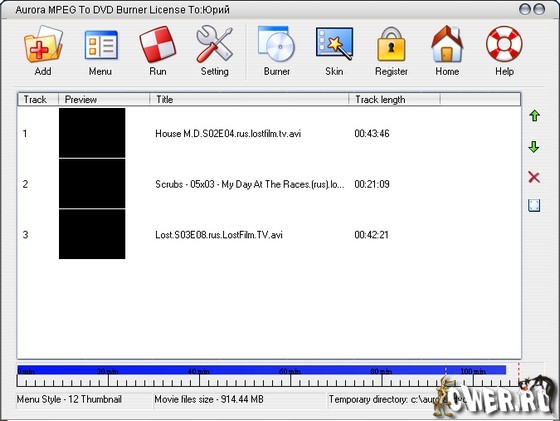Sort by the Track length column header
The width and height of the screenshot is (560, 421).
(x=394, y=99)
